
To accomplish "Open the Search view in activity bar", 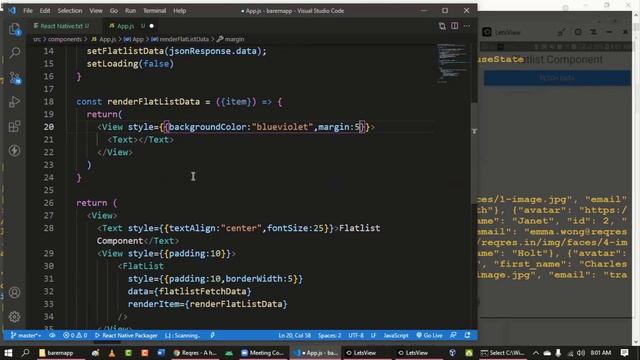I will pos(15,53).
